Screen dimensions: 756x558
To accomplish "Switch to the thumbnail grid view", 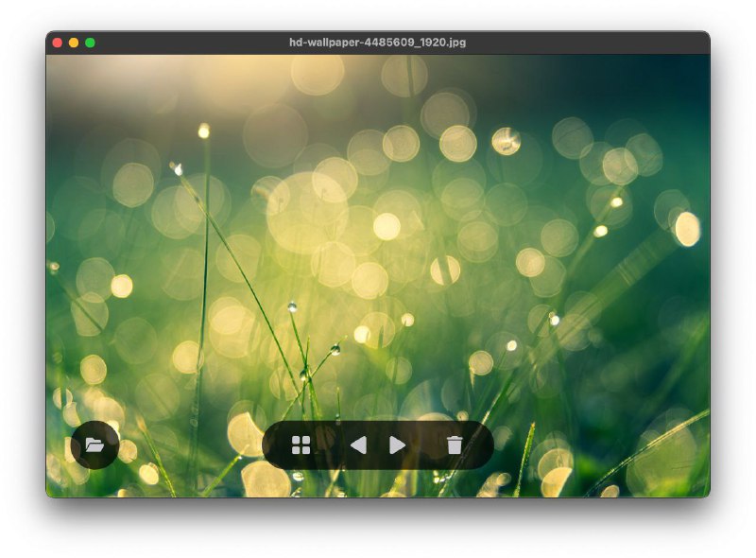I will (301, 445).
